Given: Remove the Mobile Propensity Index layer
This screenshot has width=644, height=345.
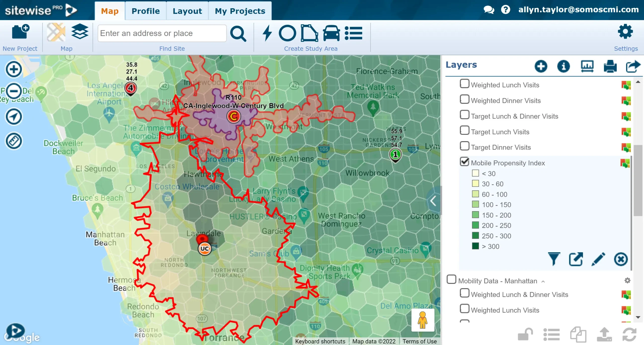Looking at the screenshot, I should (x=621, y=259).
